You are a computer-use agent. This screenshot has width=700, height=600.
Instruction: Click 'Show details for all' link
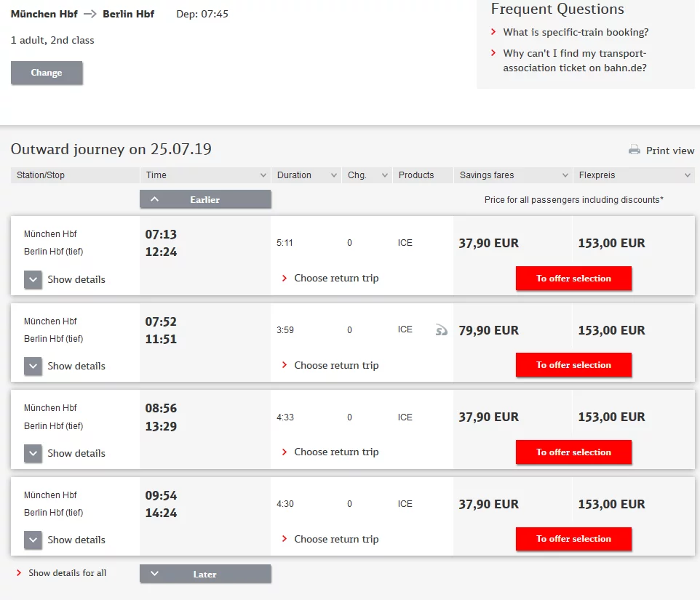[67, 573]
